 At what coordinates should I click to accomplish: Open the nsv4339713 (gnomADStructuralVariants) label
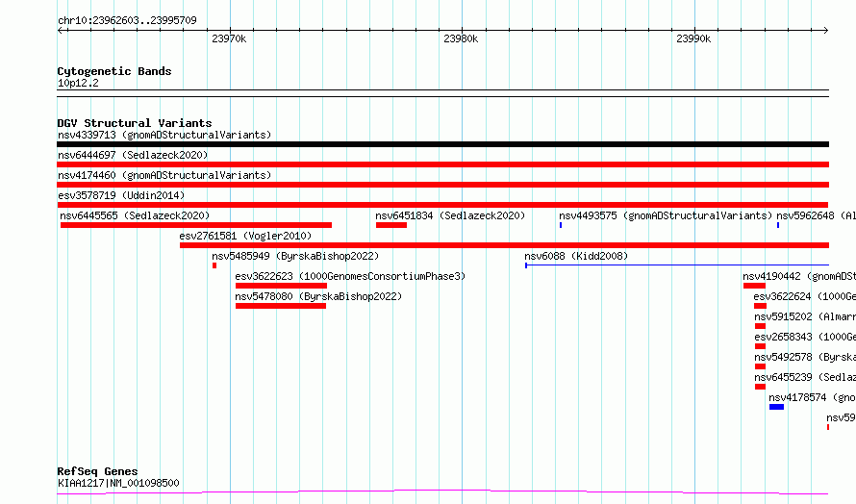pos(164,135)
